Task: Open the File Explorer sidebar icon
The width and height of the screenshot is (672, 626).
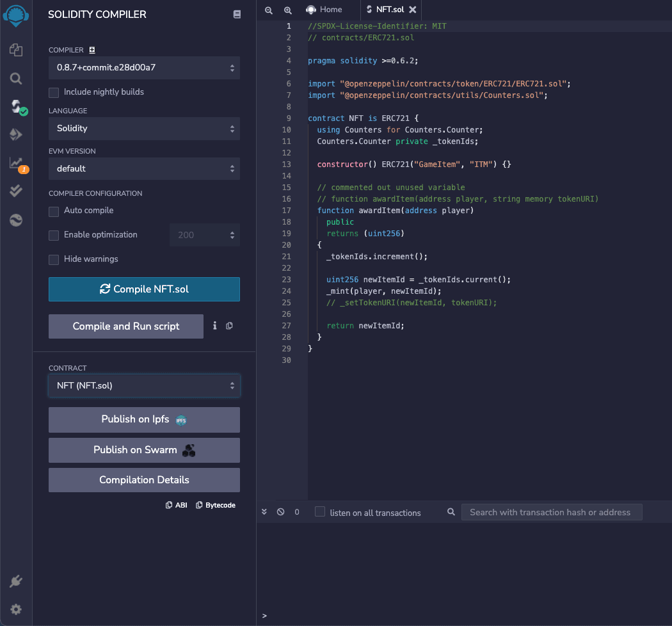Action: point(16,50)
